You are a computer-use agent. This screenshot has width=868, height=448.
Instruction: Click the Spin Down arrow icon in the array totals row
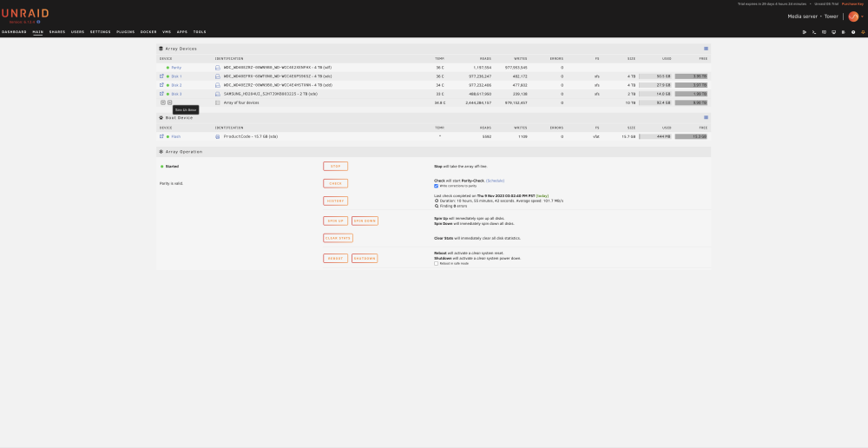[163, 102]
